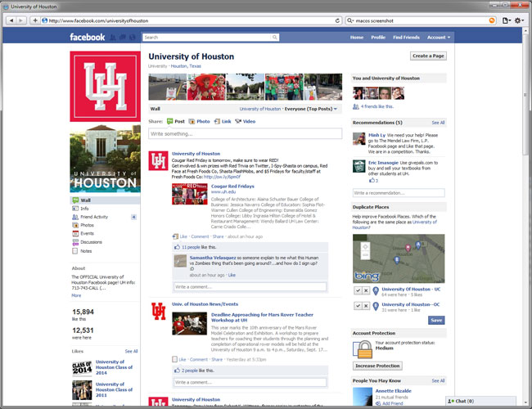See All People You May Know
Image resolution: width=532 pixels, height=409 pixels.
pyautogui.click(x=438, y=380)
